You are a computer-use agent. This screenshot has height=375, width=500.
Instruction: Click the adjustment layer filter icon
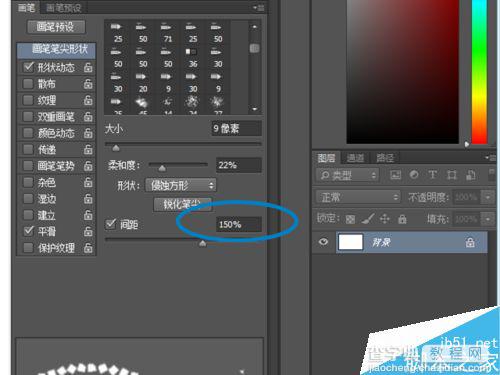coord(414,175)
